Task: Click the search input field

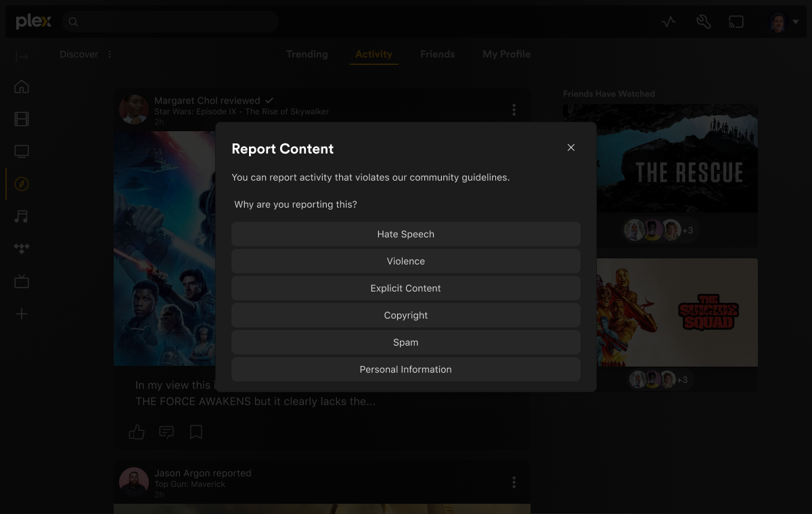Action: click(171, 22)
